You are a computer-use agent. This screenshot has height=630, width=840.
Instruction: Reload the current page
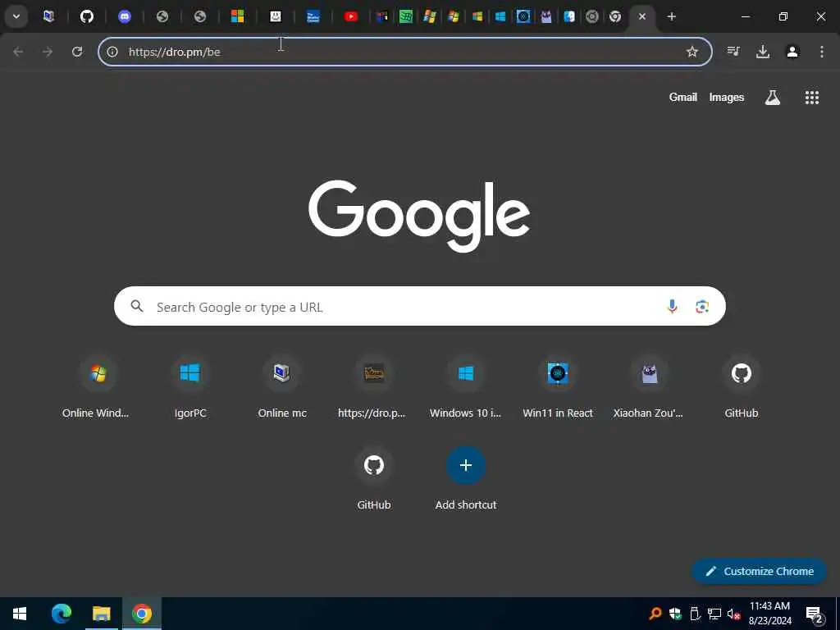pyautogui.click(x=77, y=52)
